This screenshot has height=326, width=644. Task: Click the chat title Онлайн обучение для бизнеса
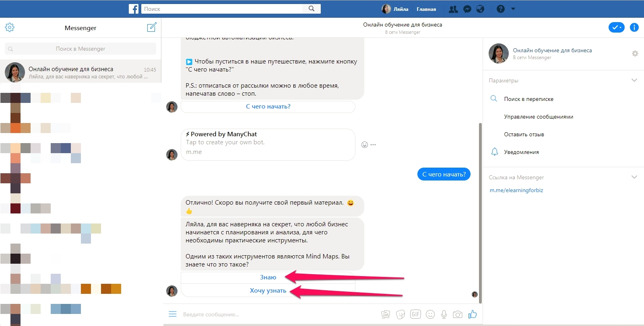coord(402,25)
